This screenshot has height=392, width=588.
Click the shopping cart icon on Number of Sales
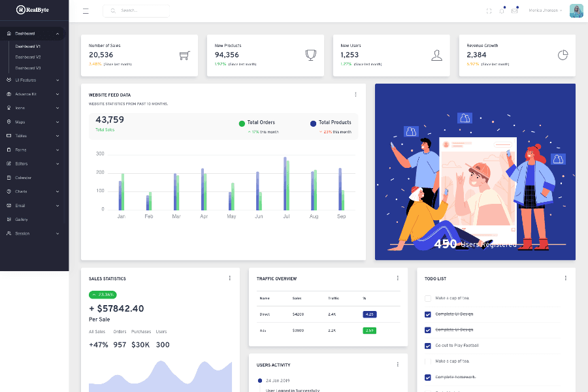[x=184, y=55]
